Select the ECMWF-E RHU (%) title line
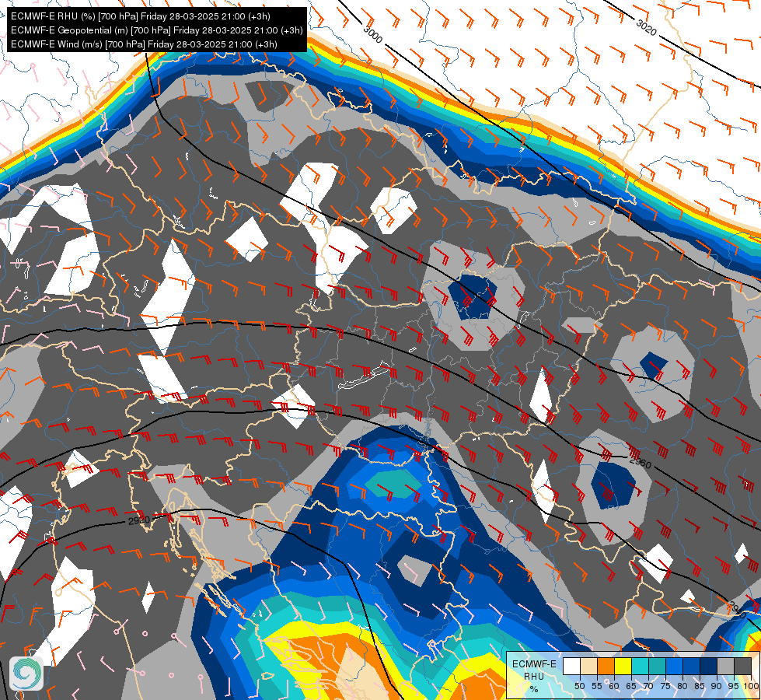Viewport: 761px width, 700px height. pos(140,16)
